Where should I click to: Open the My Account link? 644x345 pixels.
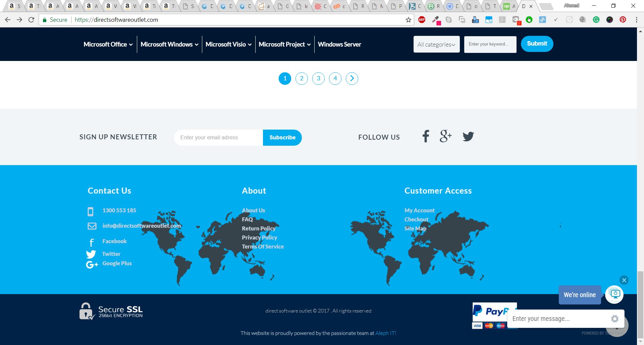(419, 210)
